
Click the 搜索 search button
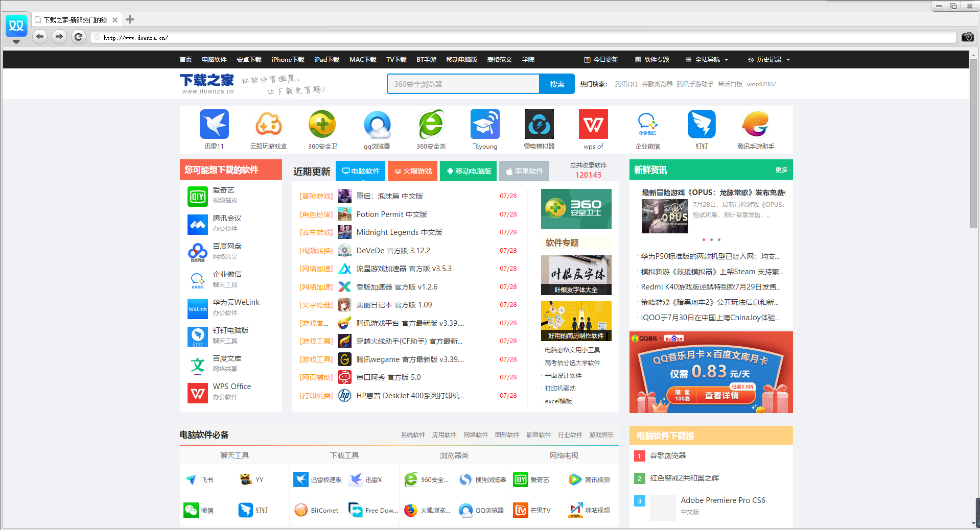556,84
